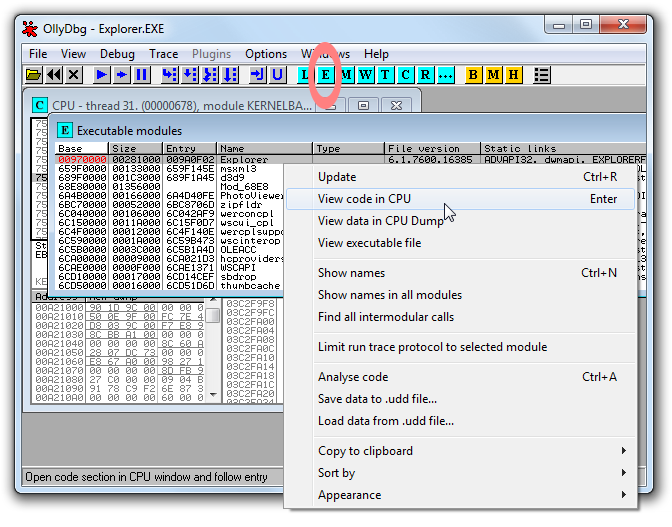Select the WSCAPI module row
This screenshot has height=527, width=672.
coord(170,267)
